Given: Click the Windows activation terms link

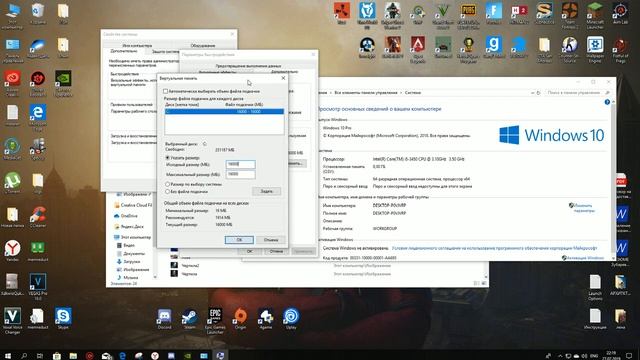Looking at the screenshot, I should pos(494,248).
